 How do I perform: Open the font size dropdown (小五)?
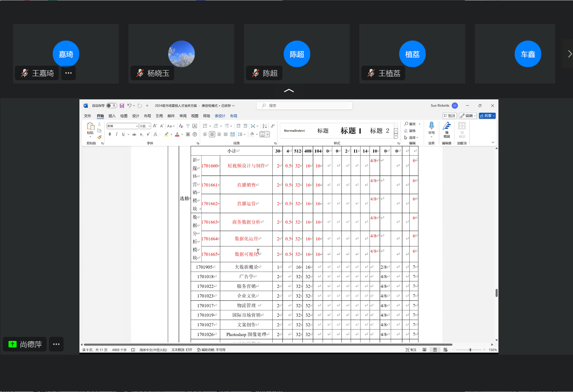149,126
